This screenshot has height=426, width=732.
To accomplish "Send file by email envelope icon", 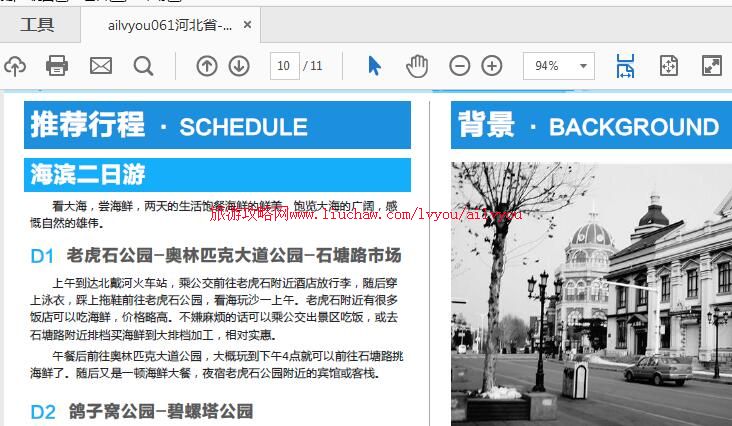I will (x=101, y=66).
